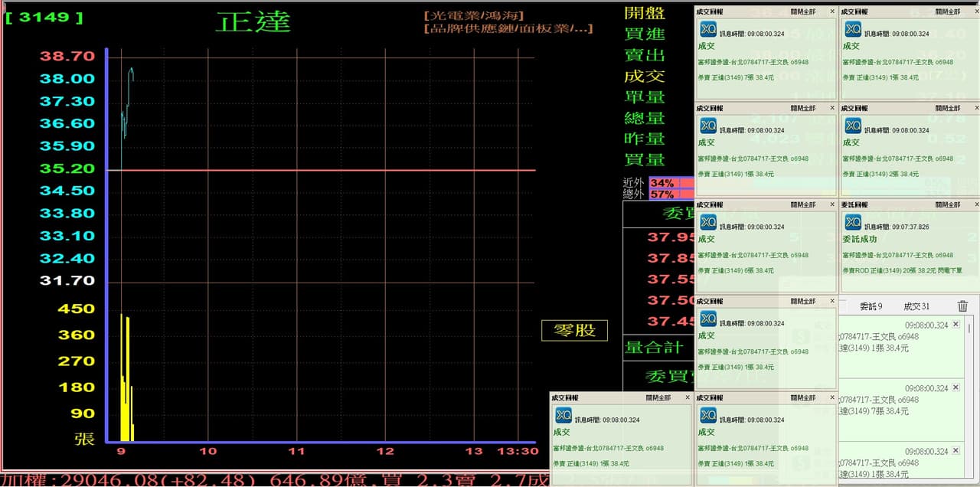Image resolution: width=980 pixels, height=487 pixels.
Task: Click the 加權 index status line
Action: 276,480
